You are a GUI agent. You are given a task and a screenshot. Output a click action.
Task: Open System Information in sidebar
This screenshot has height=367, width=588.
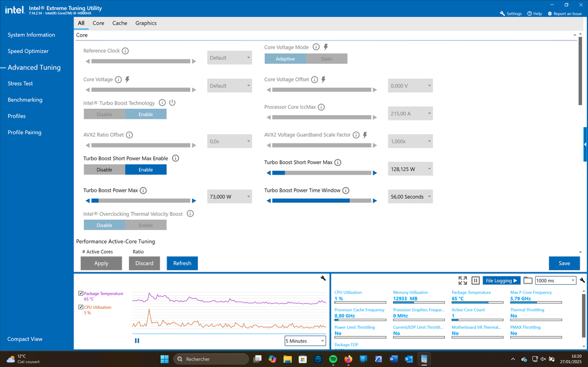click(x=32, y=35)
